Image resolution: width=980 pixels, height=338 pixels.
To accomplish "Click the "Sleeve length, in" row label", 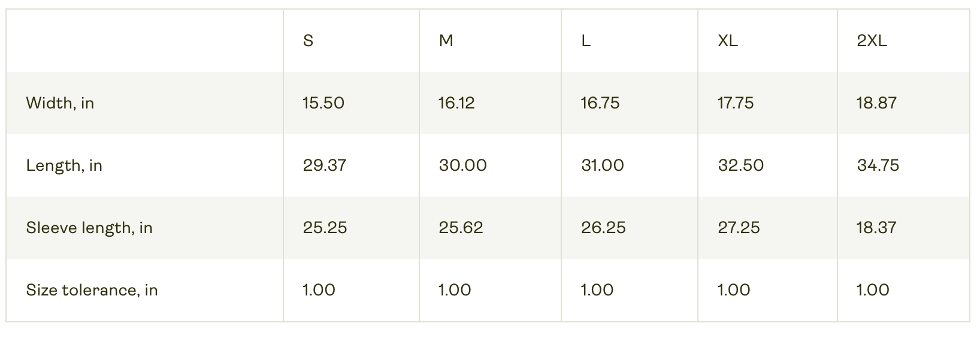I will (x=89, y=228).
